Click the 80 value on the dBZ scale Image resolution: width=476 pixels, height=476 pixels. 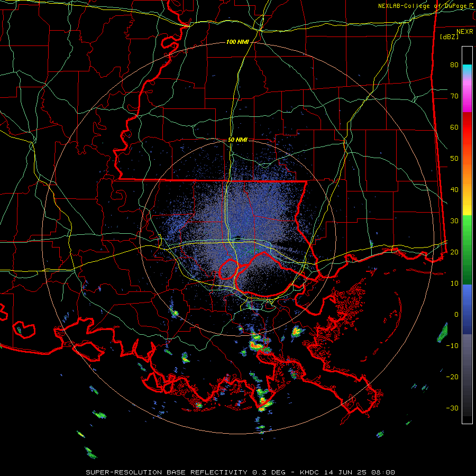click(x=454, y=65)
